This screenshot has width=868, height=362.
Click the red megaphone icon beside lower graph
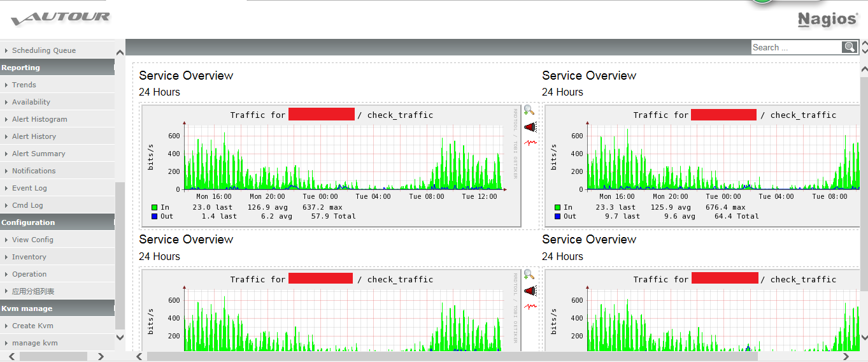pos(530,291)
